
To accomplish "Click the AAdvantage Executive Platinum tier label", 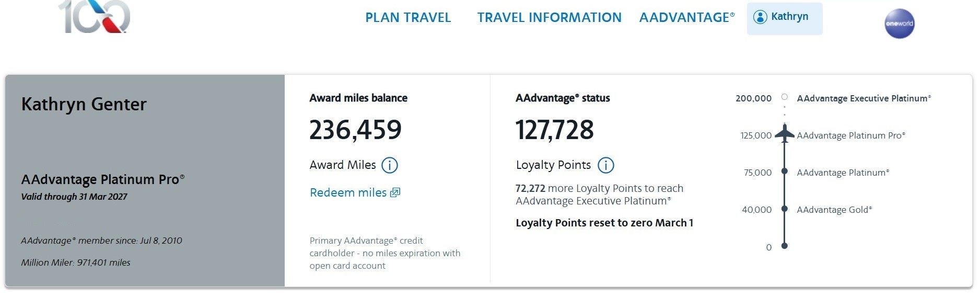I will (x=864, y=98).
